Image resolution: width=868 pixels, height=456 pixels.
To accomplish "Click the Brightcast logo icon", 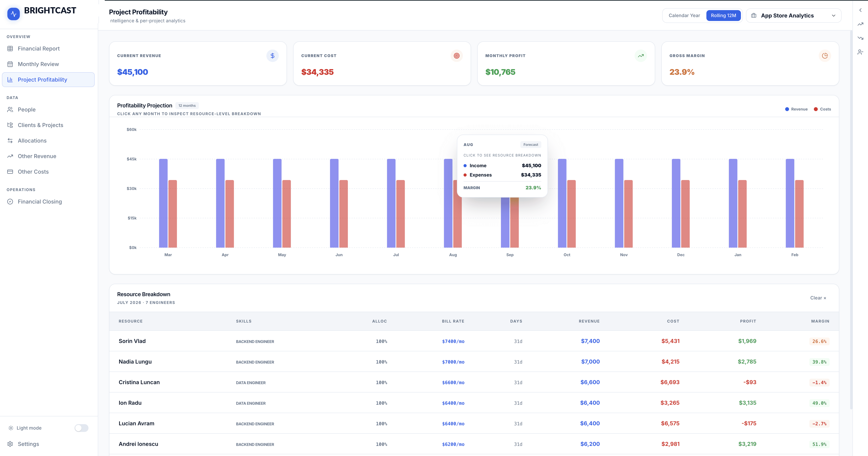I will pos(13,14).
